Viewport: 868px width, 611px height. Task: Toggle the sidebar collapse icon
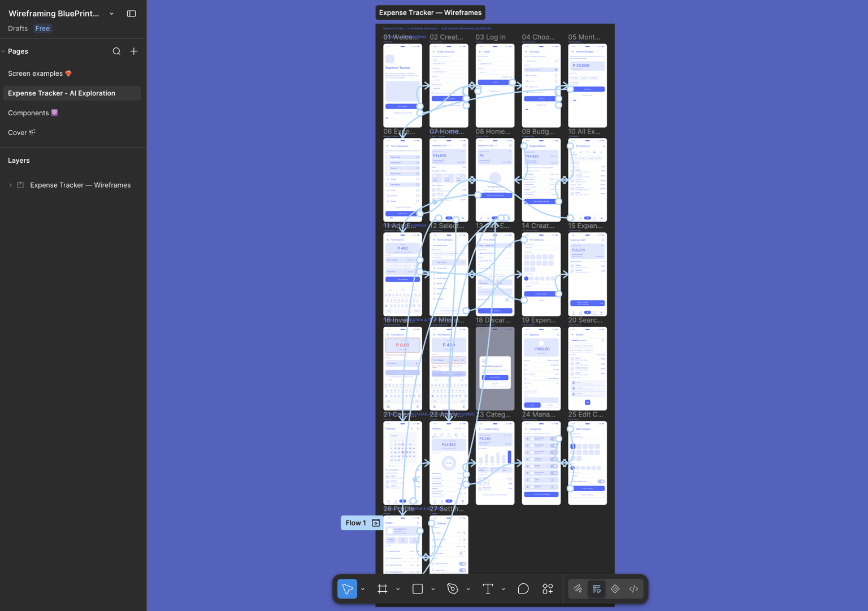coord(132,14)
